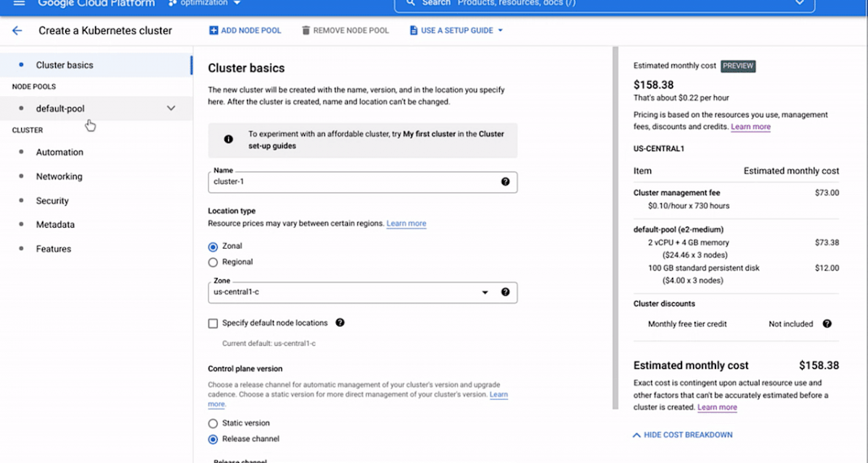The width and height of the screenshot is (868, 463).
Task: Open the help tooltip next to the Name field
Action: click(505, 182)
